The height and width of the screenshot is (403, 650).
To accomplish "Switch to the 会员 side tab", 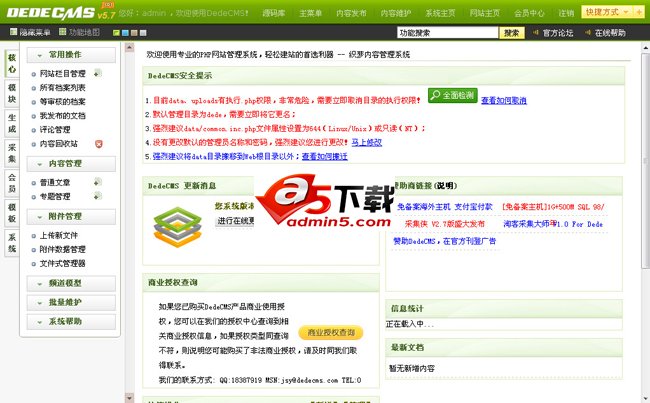I will [x=12, y=183].
